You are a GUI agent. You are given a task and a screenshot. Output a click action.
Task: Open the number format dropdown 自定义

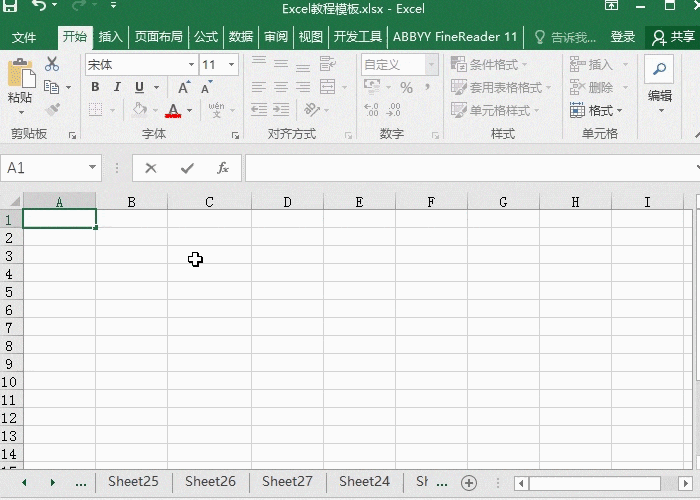pos(431,65)
